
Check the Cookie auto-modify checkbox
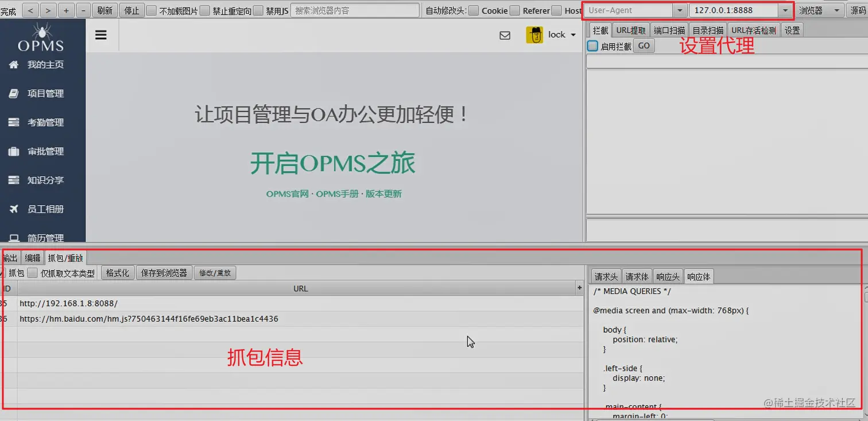tap(474, 10)
